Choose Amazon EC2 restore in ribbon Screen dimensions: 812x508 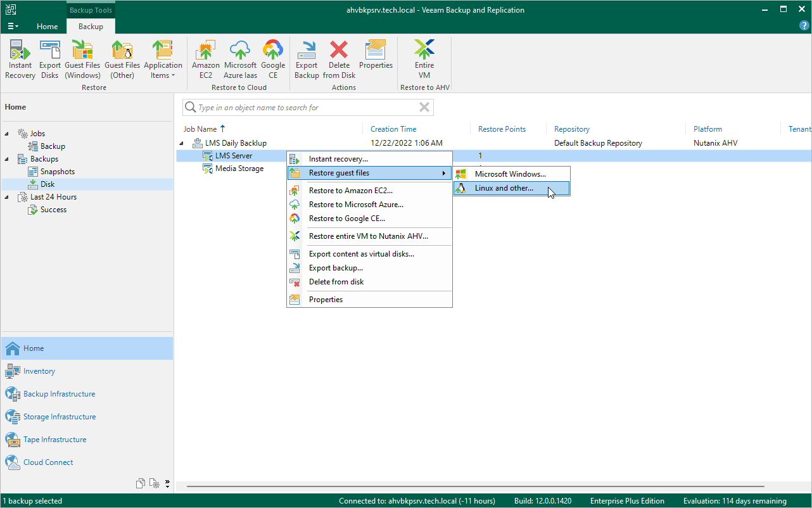(x=206, y=60)
